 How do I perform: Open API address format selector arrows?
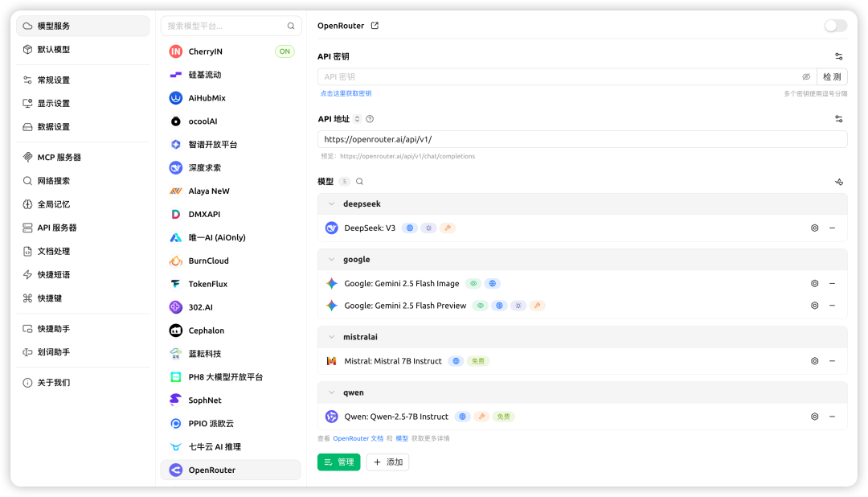357,119
